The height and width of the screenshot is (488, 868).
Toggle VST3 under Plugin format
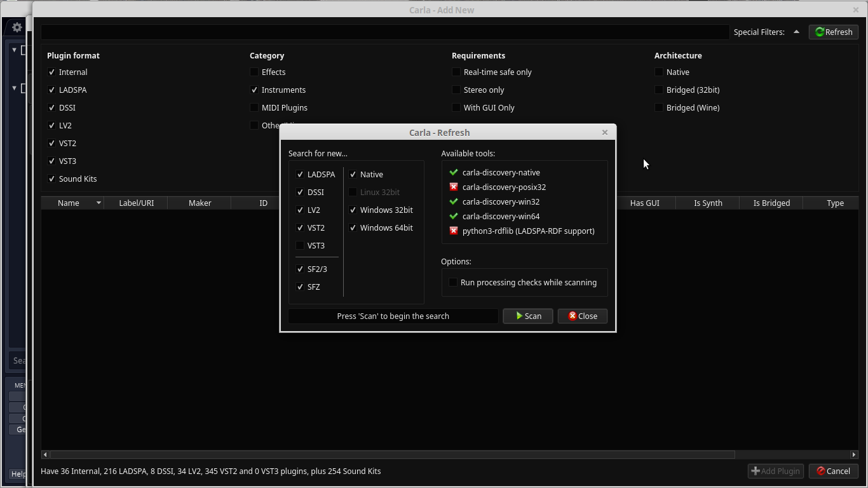tap(51, 161)
